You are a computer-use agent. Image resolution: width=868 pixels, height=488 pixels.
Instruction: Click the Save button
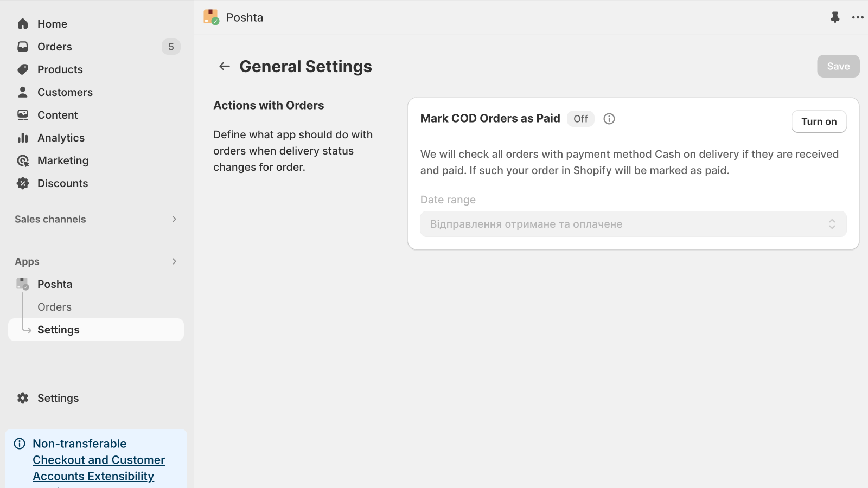[x=838, y=66]
